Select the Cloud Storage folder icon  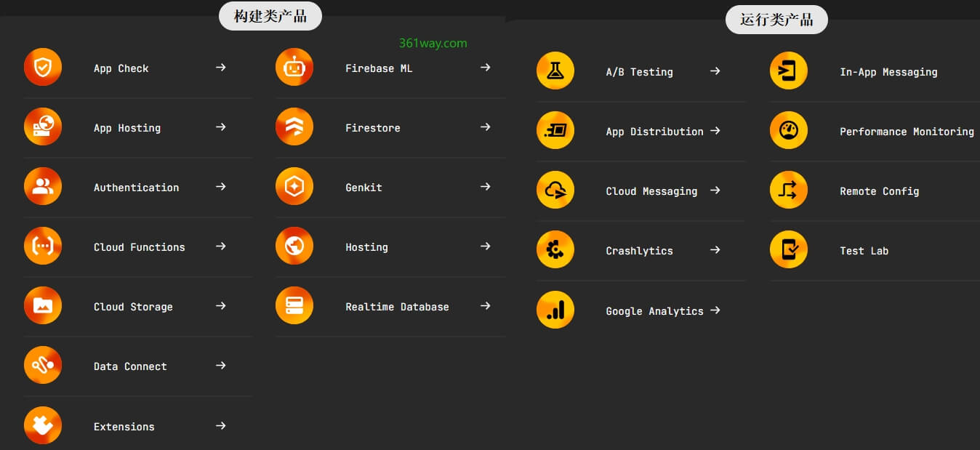pyautogui.click(x=43, y=305)
